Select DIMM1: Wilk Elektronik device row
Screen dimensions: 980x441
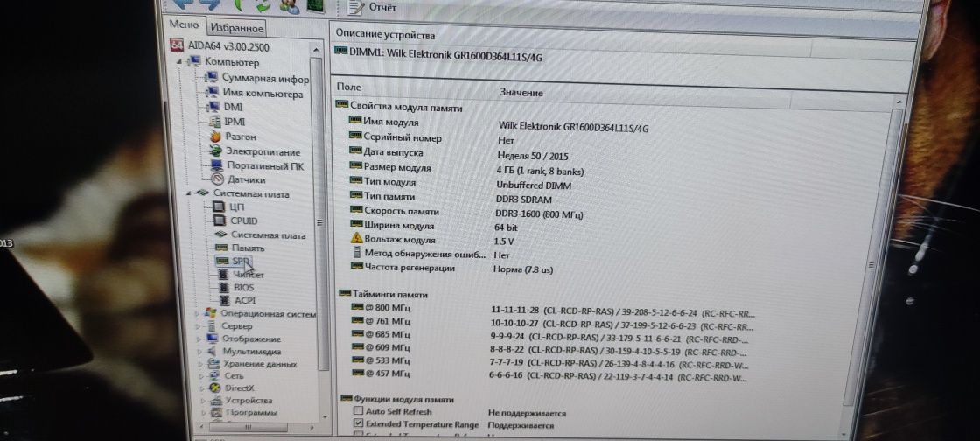[438, 54]
